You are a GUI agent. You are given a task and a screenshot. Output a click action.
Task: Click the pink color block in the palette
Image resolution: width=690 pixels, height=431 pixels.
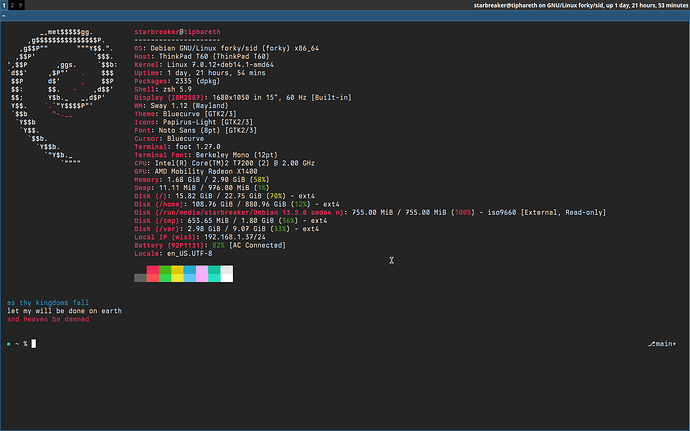pyautogui.click(x=202, y=274)
